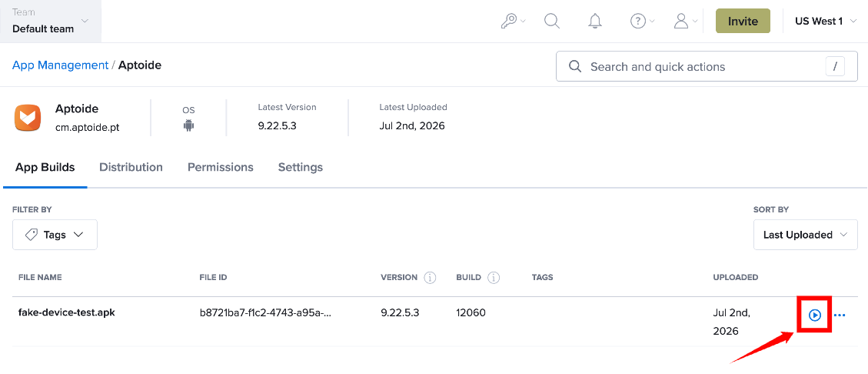Open the notifications bell
The image size is (868, 374).
pos(595,21)
